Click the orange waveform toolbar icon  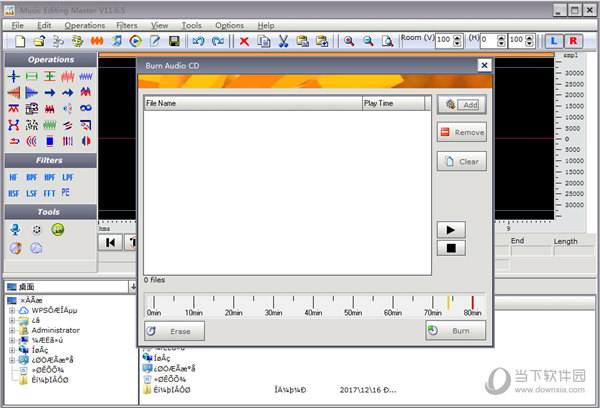(97, 41)
